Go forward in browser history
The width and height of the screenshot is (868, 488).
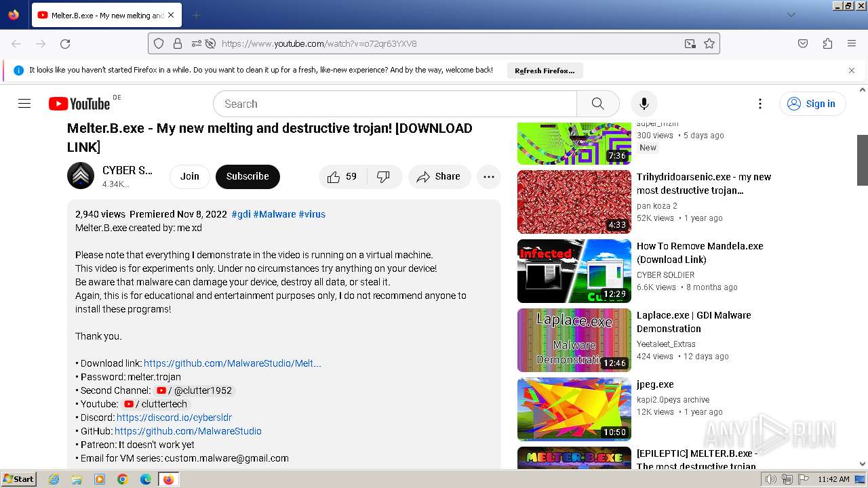coord(41,43)
